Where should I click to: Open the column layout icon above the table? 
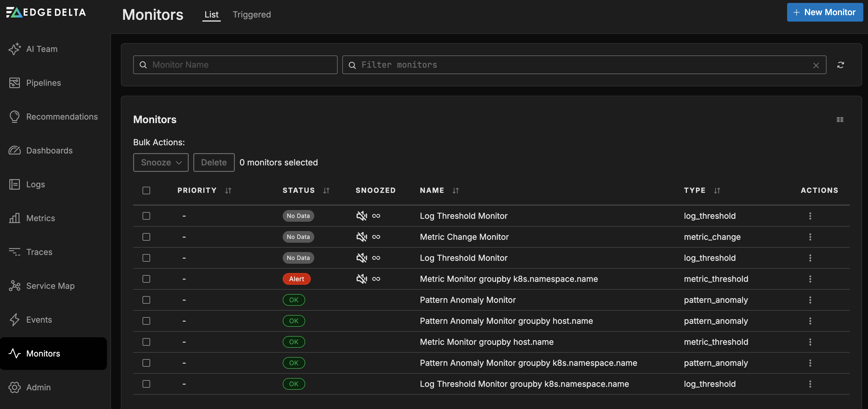tap(840, 120)
